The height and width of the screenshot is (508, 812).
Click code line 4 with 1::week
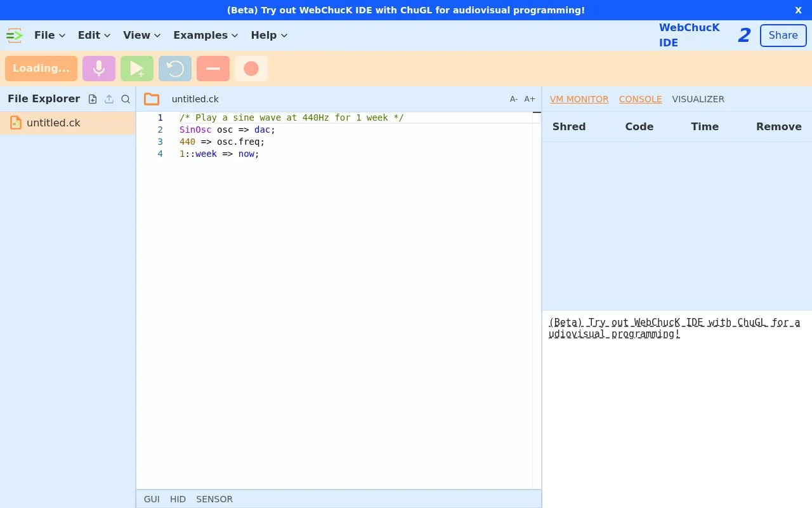pyautogui.click(x=219, y=154)
